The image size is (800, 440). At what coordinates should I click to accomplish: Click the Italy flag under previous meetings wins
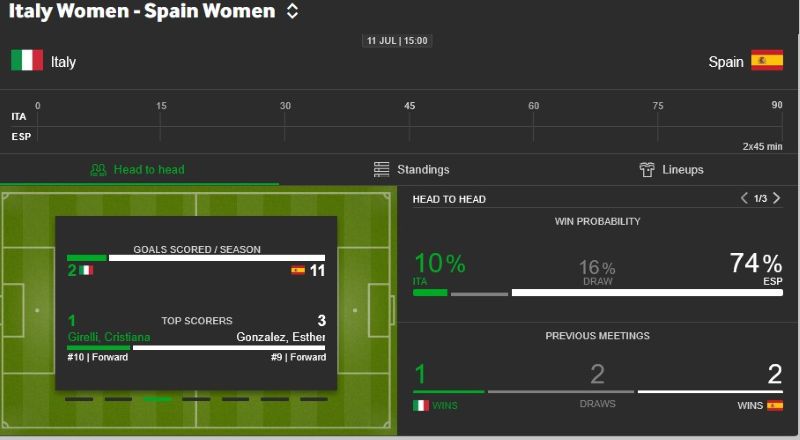click(x=420, y=405)
